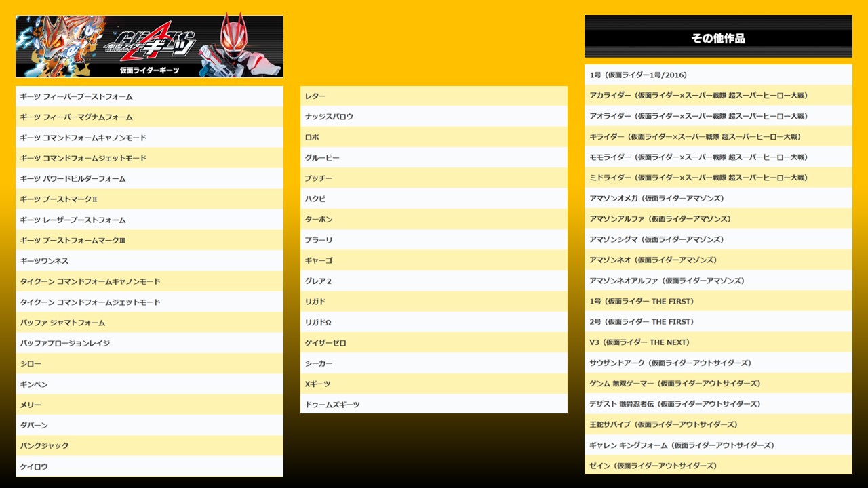868x488 pixels.
Task: Select ギーツ コマンドフォームキャノンモード row
Action: tap(149, 138)
